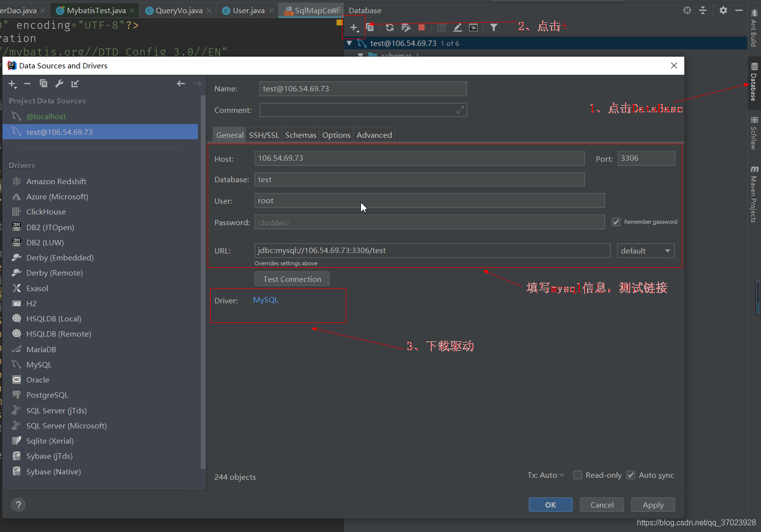Collapse all in Database panel header
Viewport: 761px width, 532px height.
703,10
